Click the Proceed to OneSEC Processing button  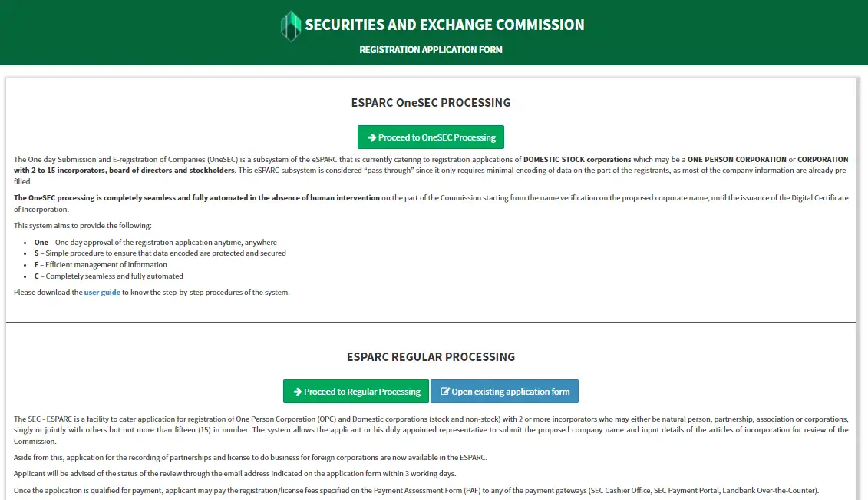coord(431,137)
